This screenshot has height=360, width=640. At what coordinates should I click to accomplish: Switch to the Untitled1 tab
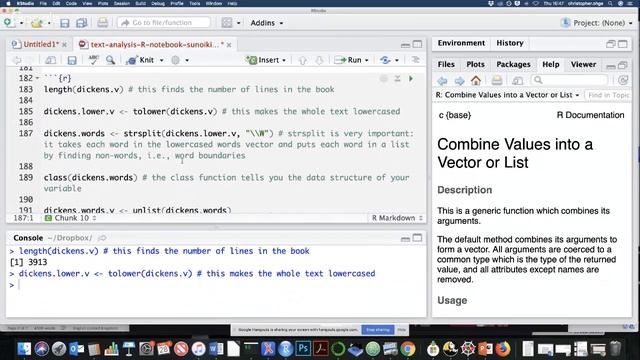(x=40, y=44)
